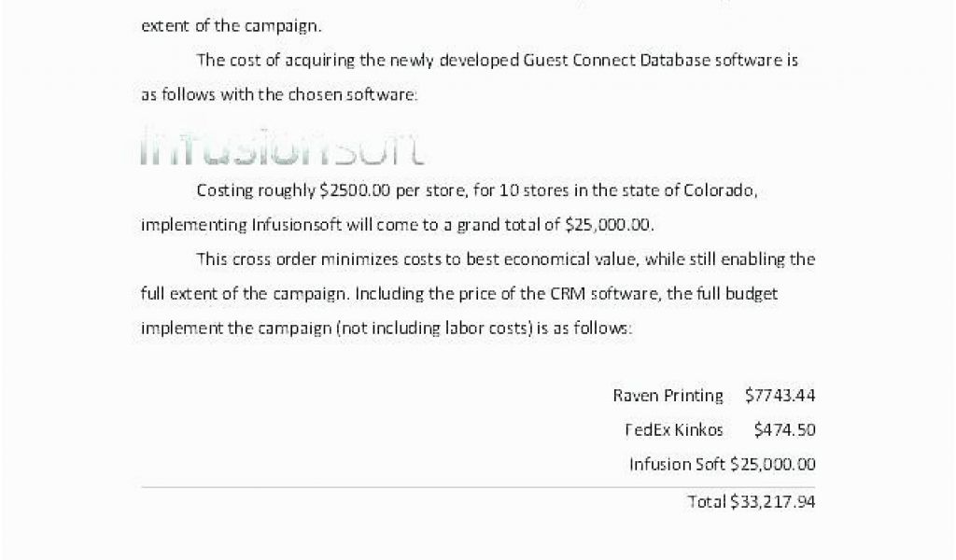Click the $7743.44 Raven Printing amount
Image resolution: width=956 pixels, height=560 pixels.
[780, 396]
